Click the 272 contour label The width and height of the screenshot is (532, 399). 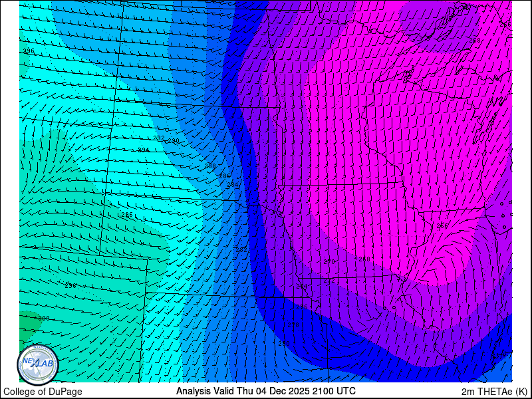point(329,281)
